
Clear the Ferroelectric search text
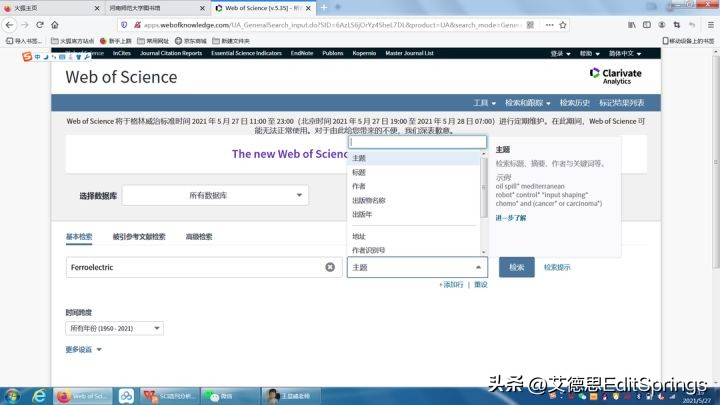click(x=330, y=267)
